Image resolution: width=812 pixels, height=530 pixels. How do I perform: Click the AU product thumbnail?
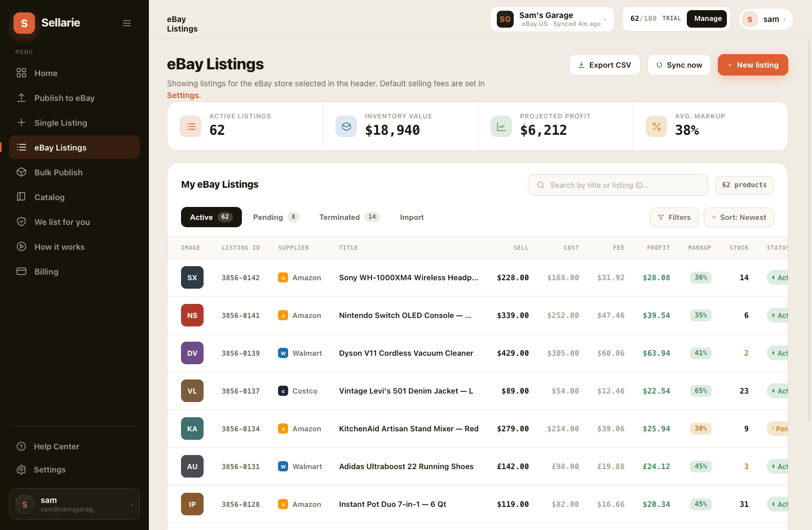pos(192,466)
